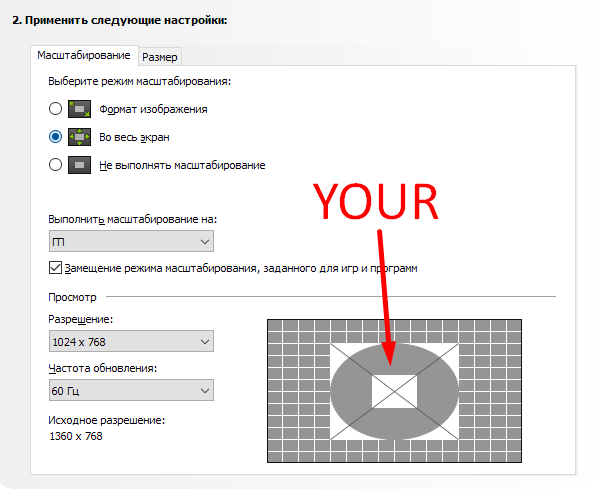594x500 pixels.
Task: Click the Формат изображения aspect ratio icon
Action: pyautogui.click(x=80, y=109)
